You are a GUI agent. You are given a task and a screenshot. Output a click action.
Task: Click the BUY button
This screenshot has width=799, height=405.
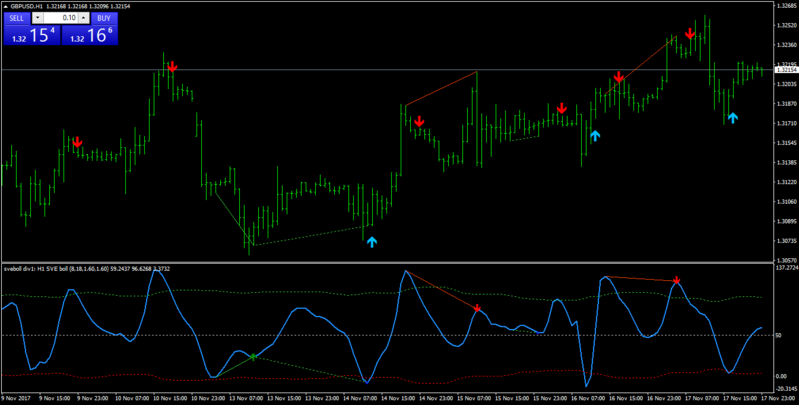coord(104,18)
